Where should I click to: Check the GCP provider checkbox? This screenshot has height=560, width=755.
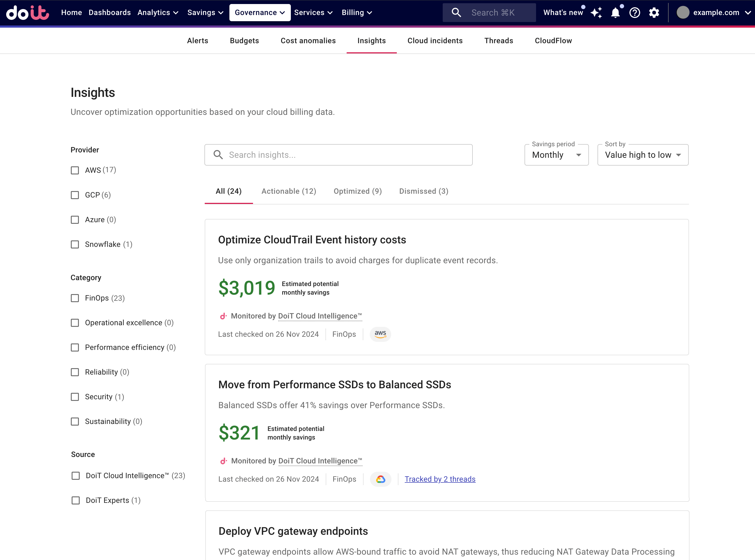pos(75,195)
